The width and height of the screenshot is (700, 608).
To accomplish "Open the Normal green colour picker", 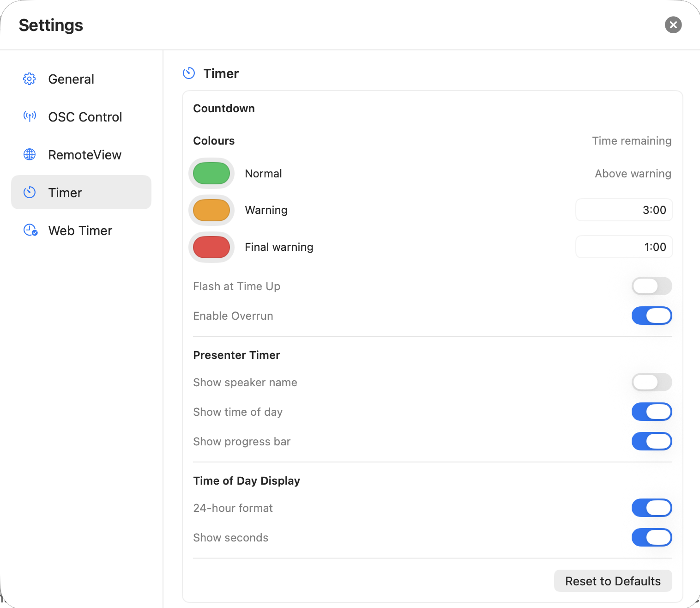I will tap(211, 174).
